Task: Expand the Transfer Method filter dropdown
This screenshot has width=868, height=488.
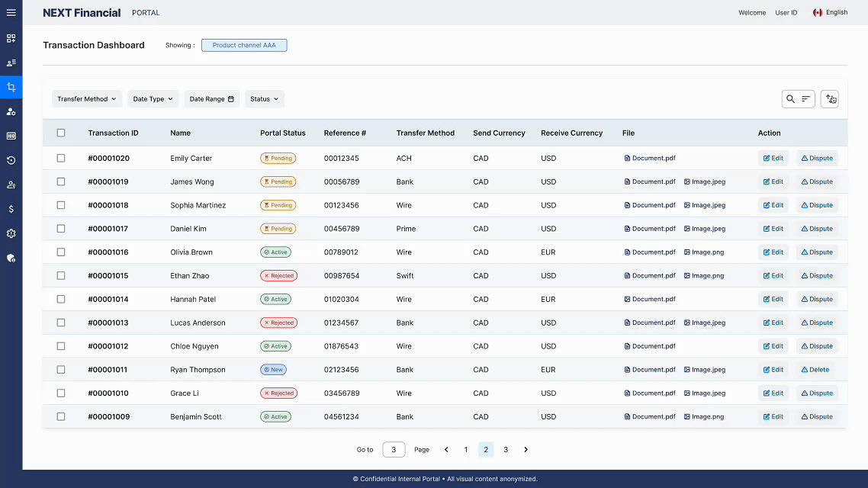Action: click(86, 99)
